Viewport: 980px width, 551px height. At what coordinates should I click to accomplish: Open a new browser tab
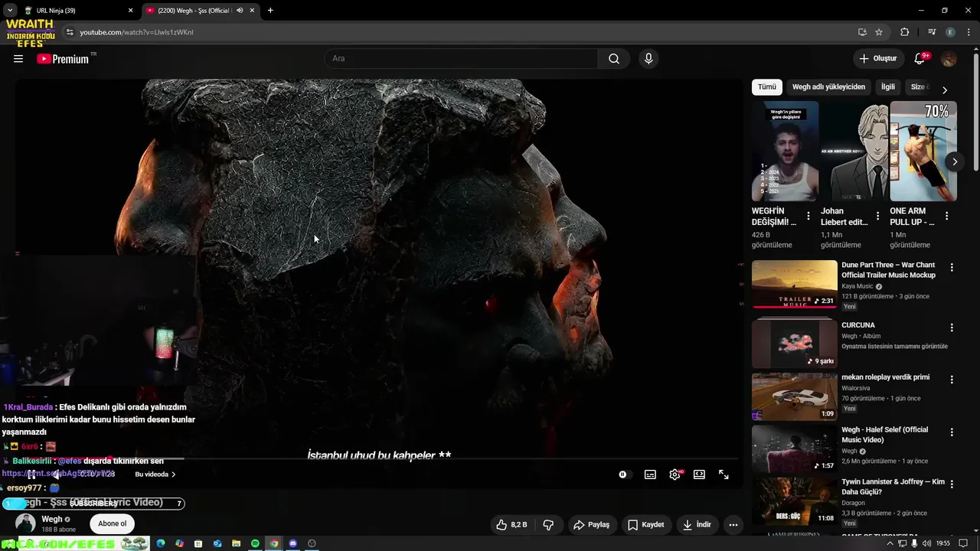pyautogui.click(x=270, y=11)
